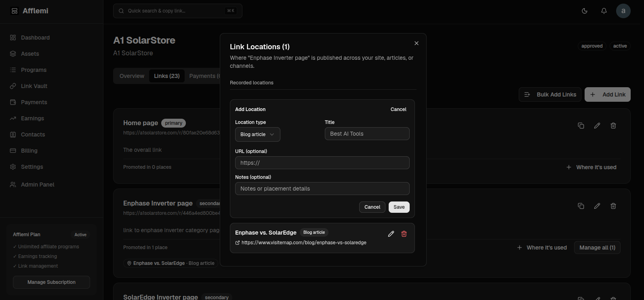Click Where it's used for Enphase Inverter

[x=542, y=248]
